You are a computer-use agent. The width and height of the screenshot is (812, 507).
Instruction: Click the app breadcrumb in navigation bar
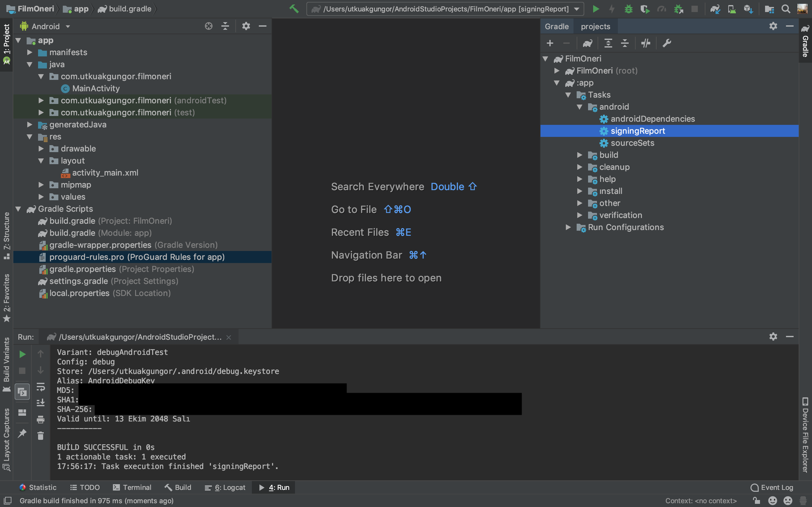pyautogui.click(x=81, y=9)
